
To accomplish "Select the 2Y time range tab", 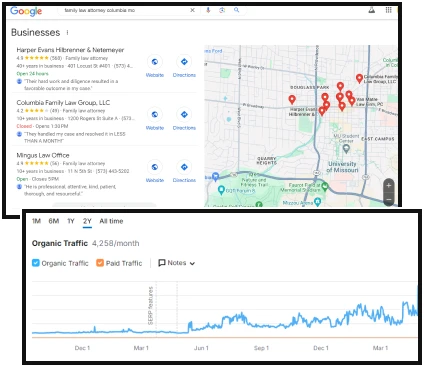I will (x=87, y=221).
